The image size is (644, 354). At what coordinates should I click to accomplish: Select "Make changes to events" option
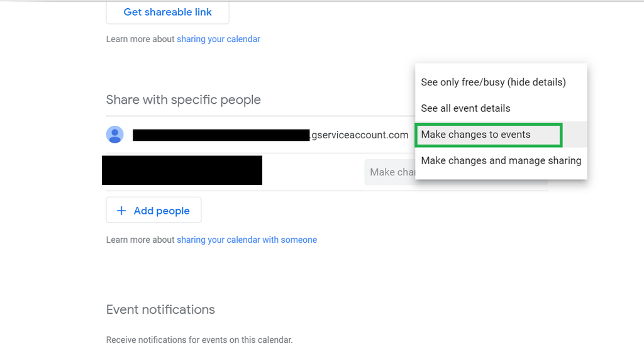(476, 135)
